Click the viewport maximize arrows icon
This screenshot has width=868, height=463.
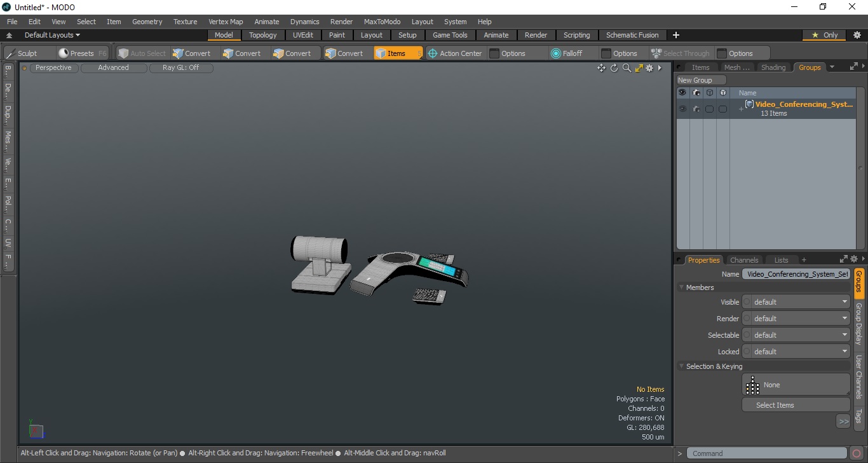tap(639, 68)
